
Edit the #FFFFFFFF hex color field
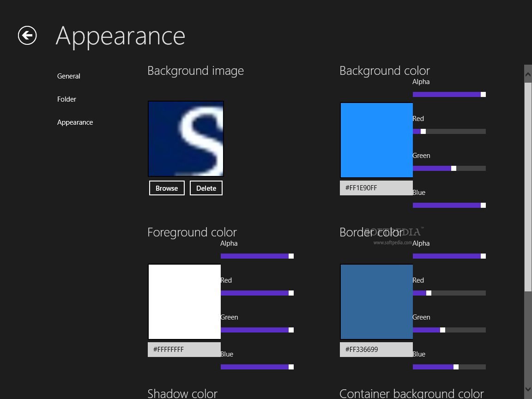(x=184, y=350)
